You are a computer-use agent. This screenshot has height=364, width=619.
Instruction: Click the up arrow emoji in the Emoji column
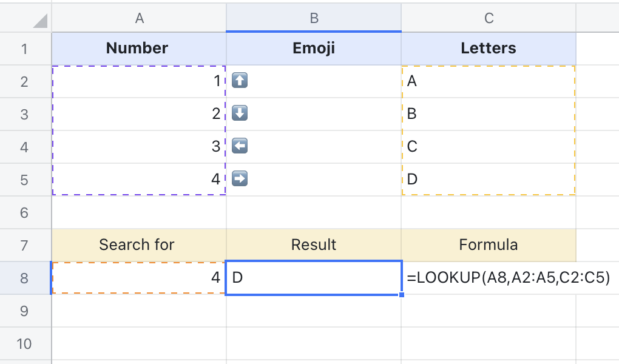239,81
